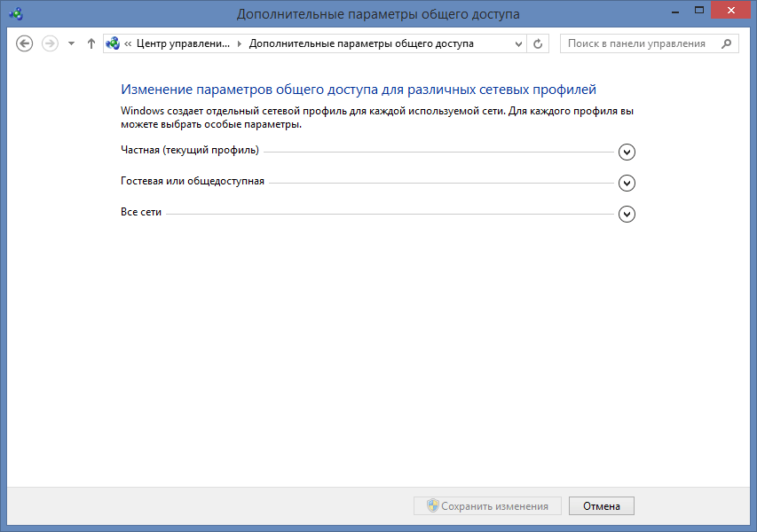Image resolution: width=757 pixels, height=532 pixels.
Task: Expand the 'Все сети' section
Action: 627,215
